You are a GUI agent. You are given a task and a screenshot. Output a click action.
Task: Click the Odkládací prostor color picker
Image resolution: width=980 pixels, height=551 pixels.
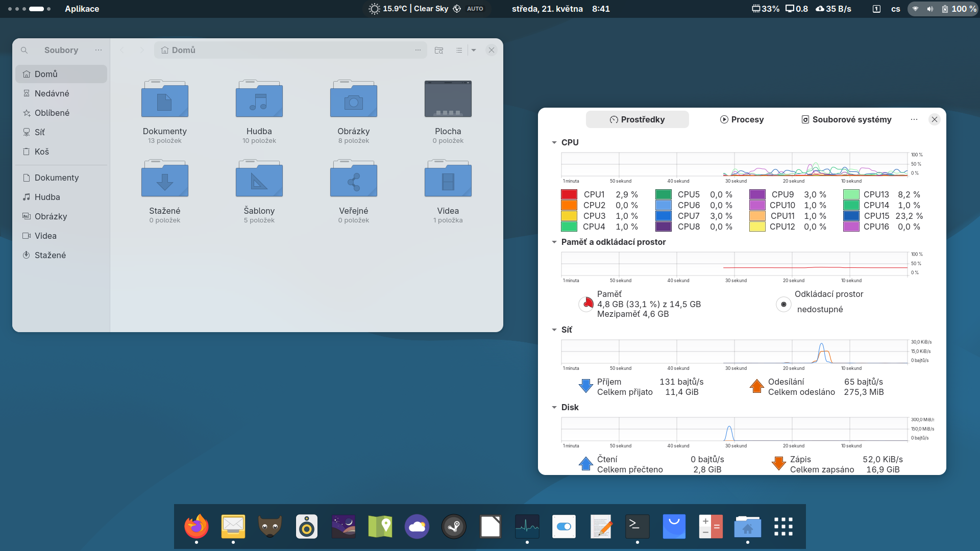coord(783,304)
